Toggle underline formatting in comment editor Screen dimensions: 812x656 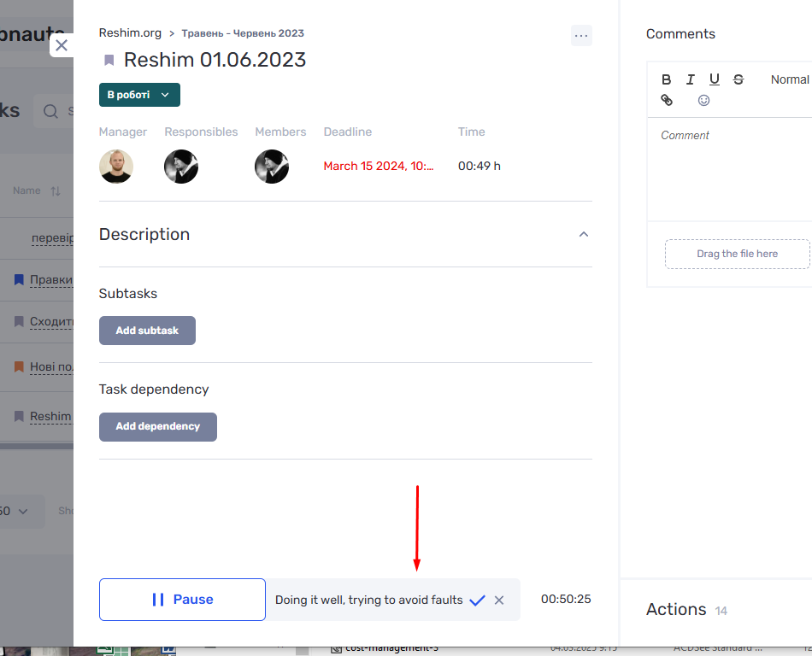click(714, 79)
